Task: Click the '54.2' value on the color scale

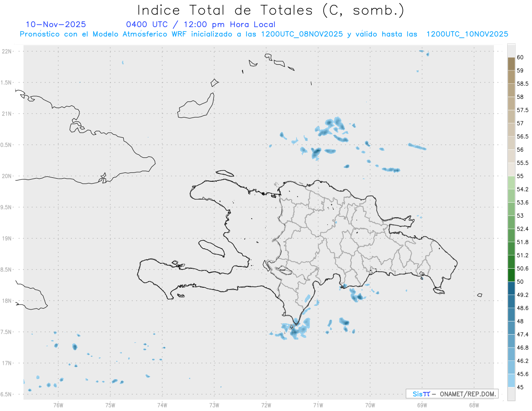Action: (x=523, y=189)
